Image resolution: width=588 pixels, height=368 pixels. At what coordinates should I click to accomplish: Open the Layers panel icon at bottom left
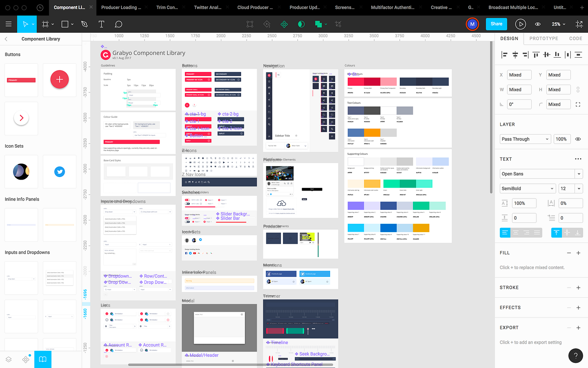[x=8, y=359]
